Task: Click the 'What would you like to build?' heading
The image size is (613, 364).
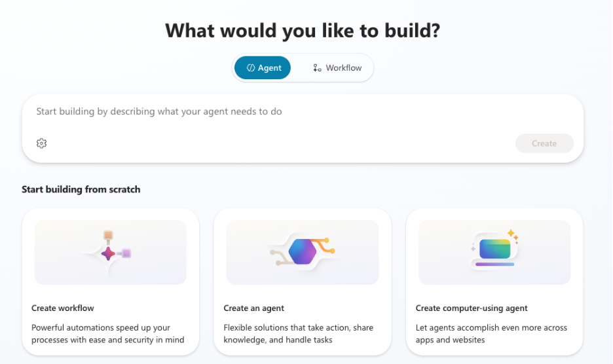Action: click(x=303, y=30)
